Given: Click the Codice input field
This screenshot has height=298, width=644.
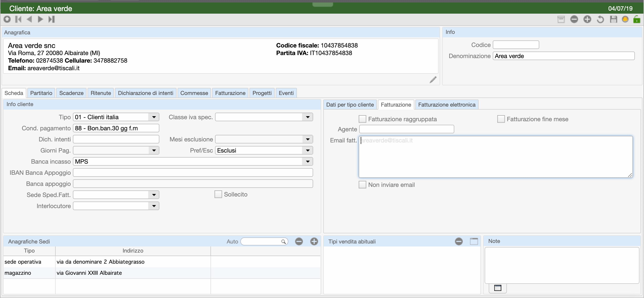Looking at the screenshot, I should click(516, 45).
